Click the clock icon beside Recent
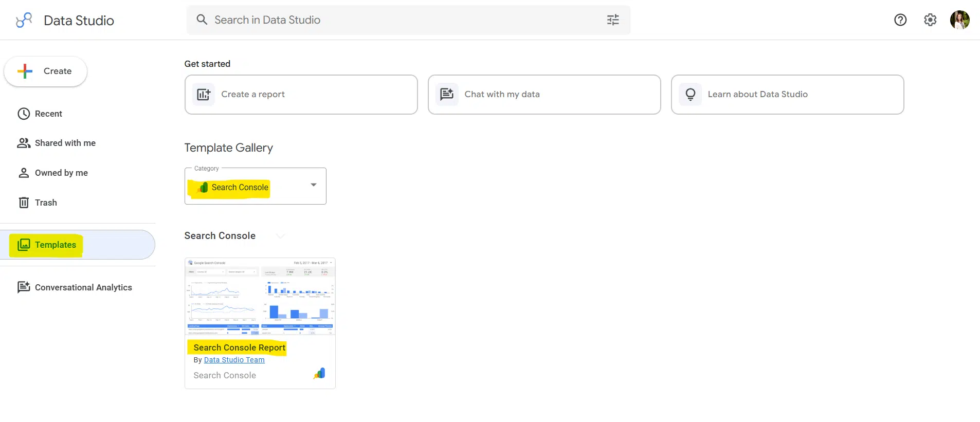This screenshot has height=422, width=980. coord(24,114)
